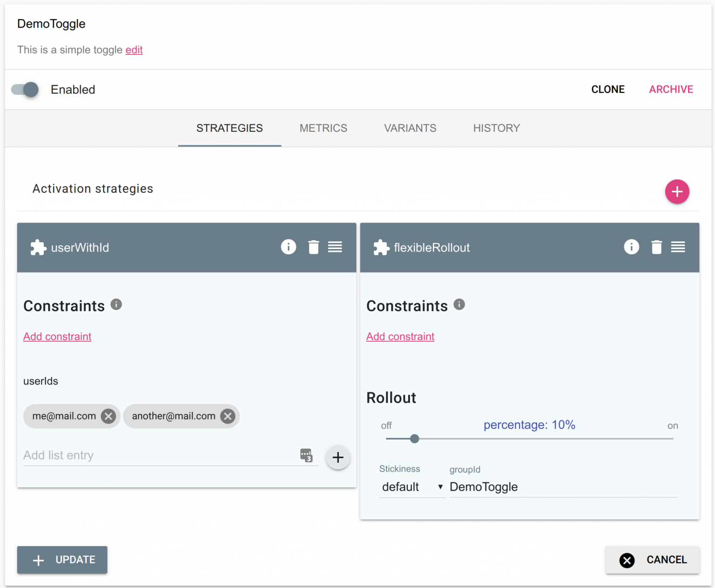Open info icon on flexibleRollout strategy header
The image size is (715, 588).
pyautogui.click(x=631, y=247)
